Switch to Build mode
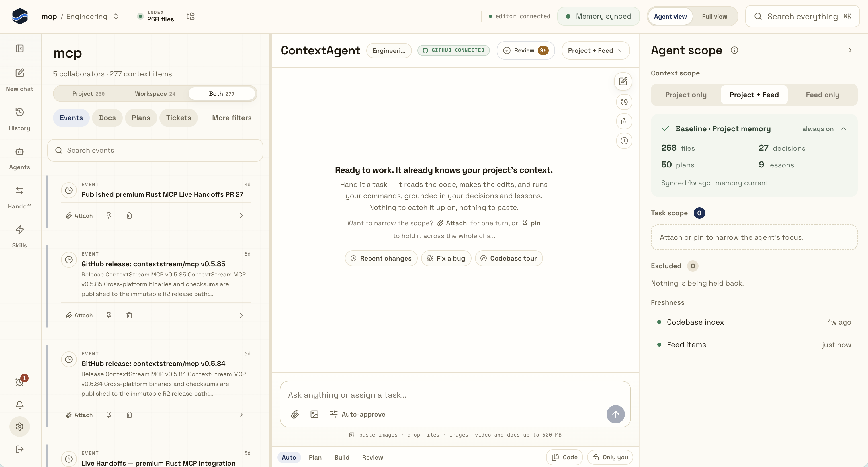This screenshot has height=467, width=868. click(342, 457)
